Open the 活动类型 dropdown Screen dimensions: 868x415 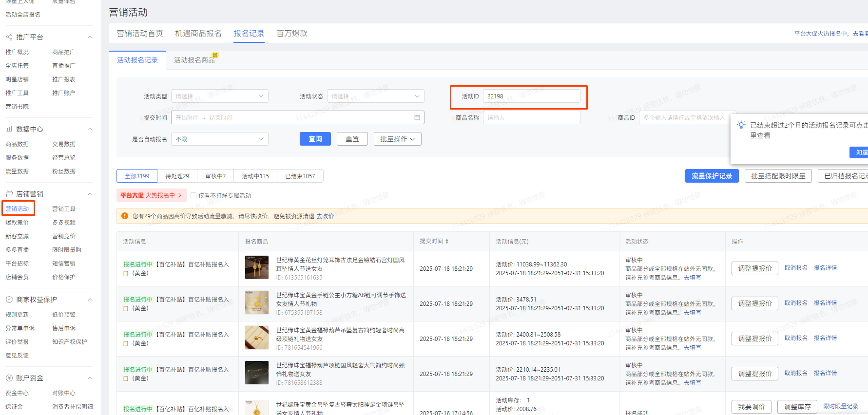[219, 96]
